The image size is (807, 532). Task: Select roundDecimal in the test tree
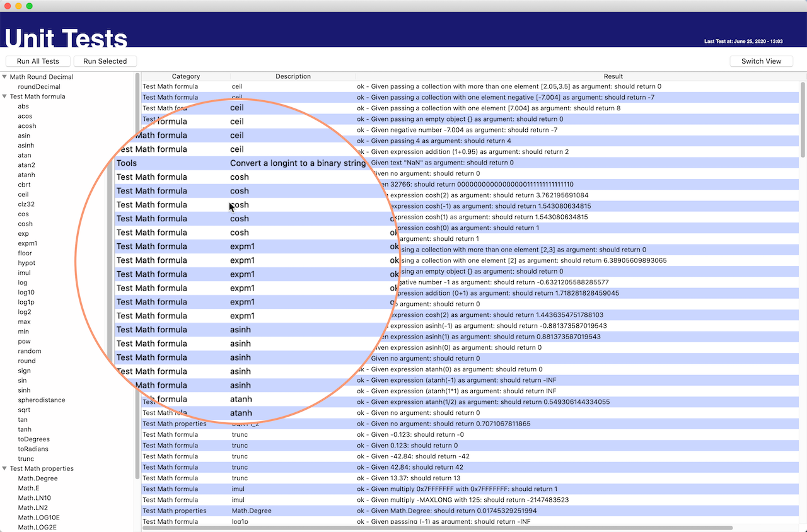(x=39, y=87)
